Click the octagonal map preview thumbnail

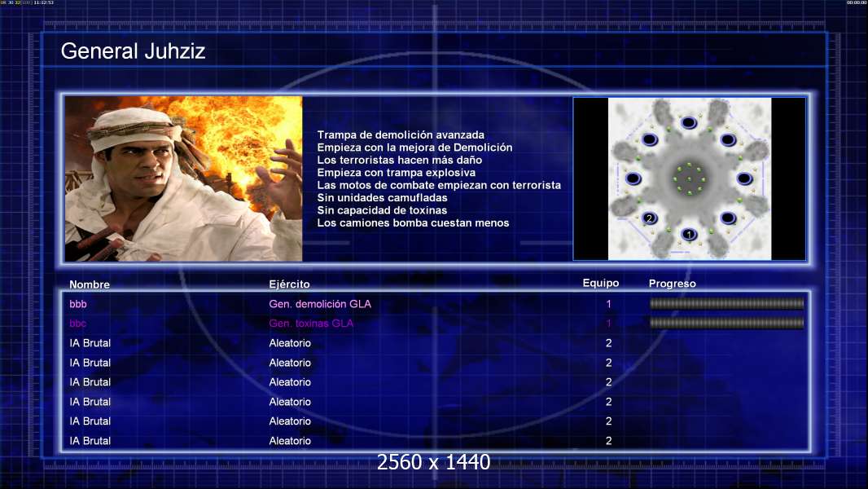click(690, 178)
